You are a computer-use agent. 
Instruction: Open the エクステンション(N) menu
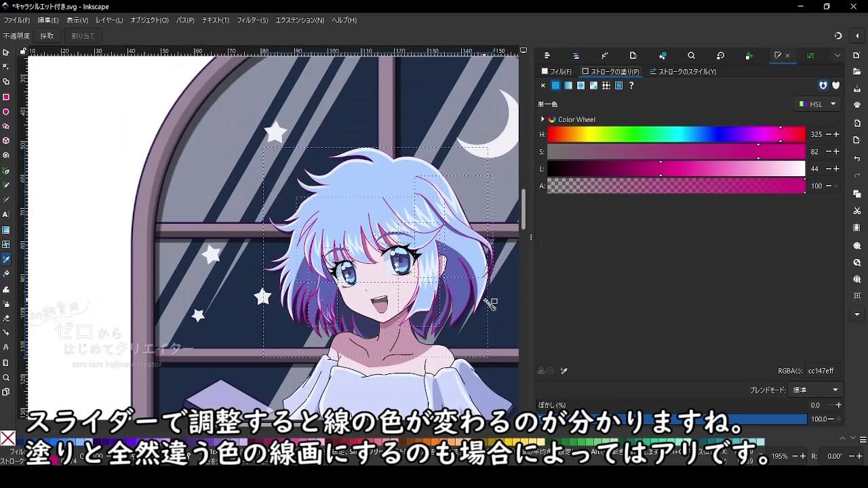tap(300, 20)
